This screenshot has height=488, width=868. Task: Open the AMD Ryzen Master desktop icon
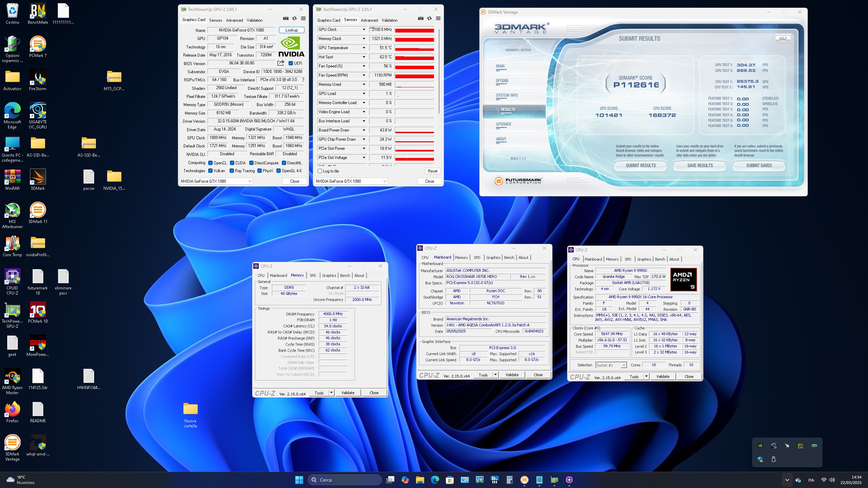point(12,381)
